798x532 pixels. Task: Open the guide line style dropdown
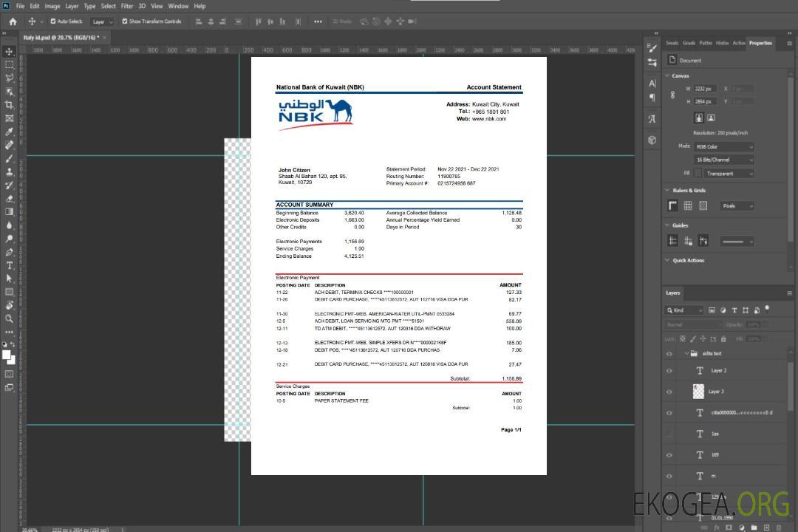[737, 242]
